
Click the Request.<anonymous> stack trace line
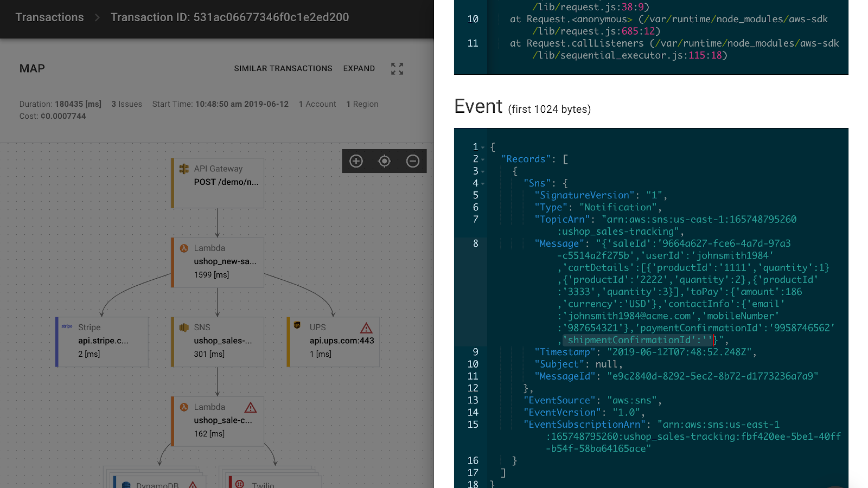[669, 25]
